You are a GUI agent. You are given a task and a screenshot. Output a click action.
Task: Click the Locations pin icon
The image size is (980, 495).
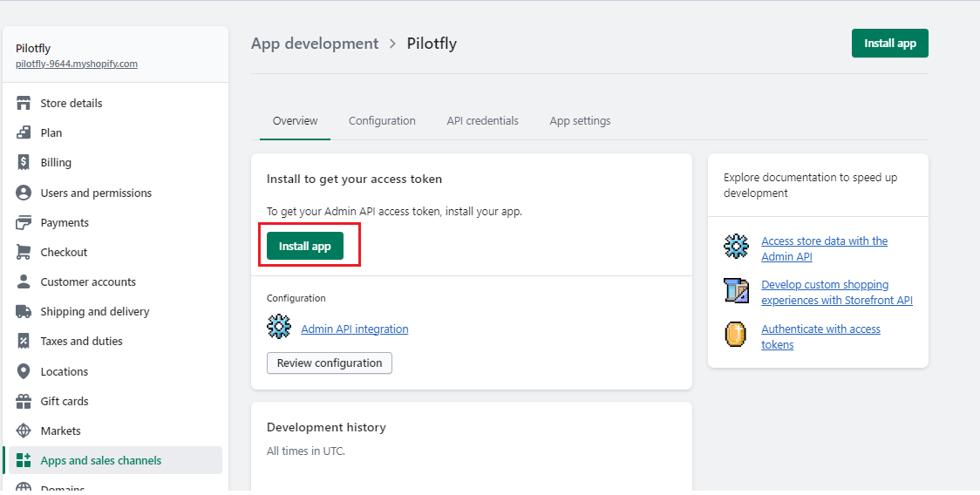point(24,371)
